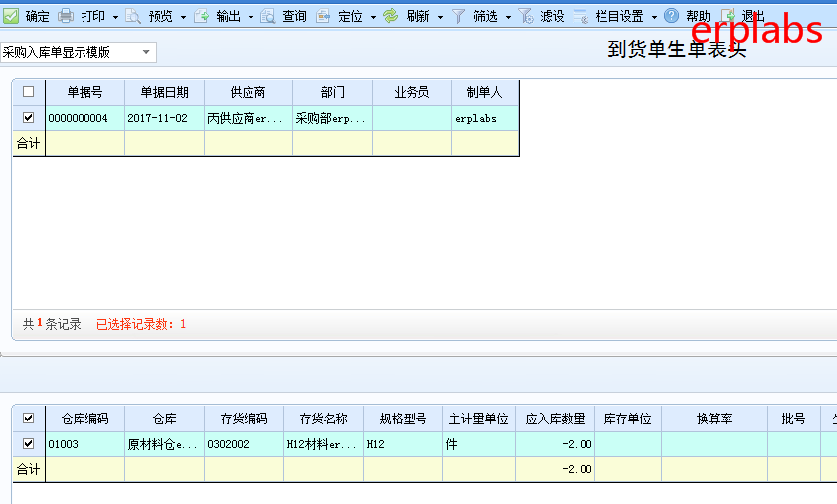
Task: Click the 换算率 column header
Action: tap(714, 420)
